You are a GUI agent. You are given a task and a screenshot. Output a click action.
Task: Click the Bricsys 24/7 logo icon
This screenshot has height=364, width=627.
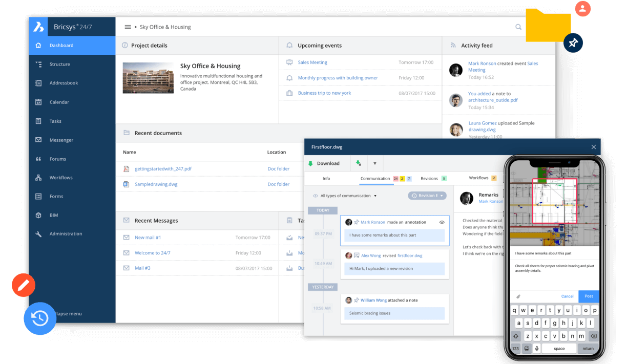[39, 27]
